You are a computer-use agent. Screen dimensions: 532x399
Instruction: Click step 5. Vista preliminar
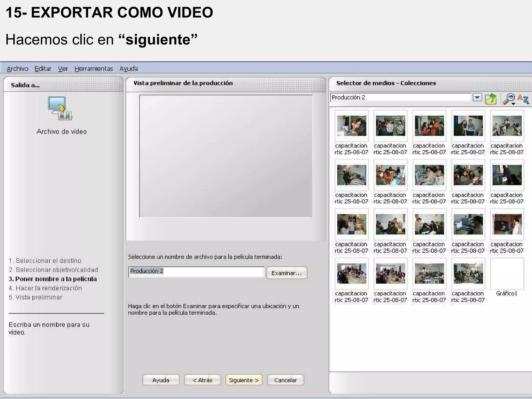36,297
